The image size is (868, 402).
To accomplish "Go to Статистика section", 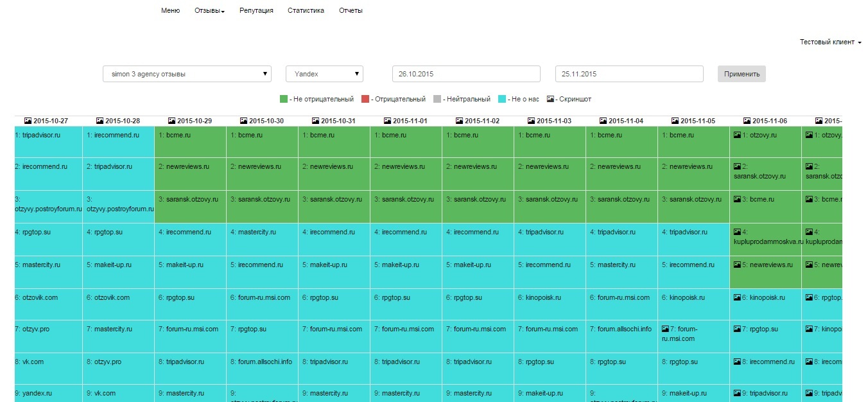I will click(x=306, y=10).
